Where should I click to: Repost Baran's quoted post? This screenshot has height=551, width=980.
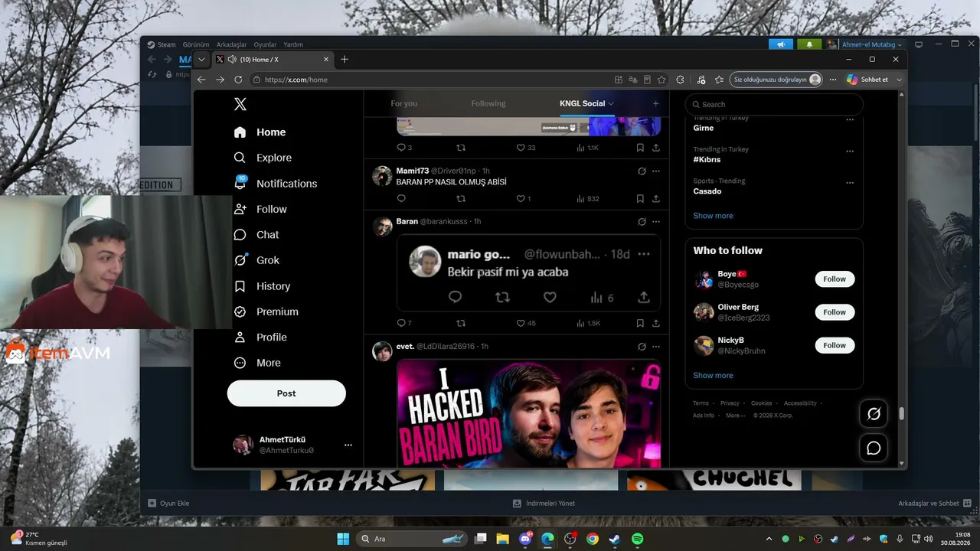click(x=461, y=323)
